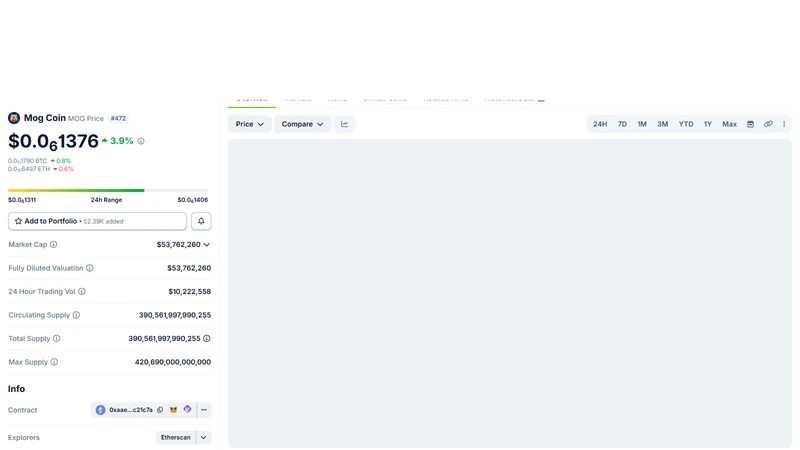Click the Mog Coin logo icon

click(x=14, y=118)
